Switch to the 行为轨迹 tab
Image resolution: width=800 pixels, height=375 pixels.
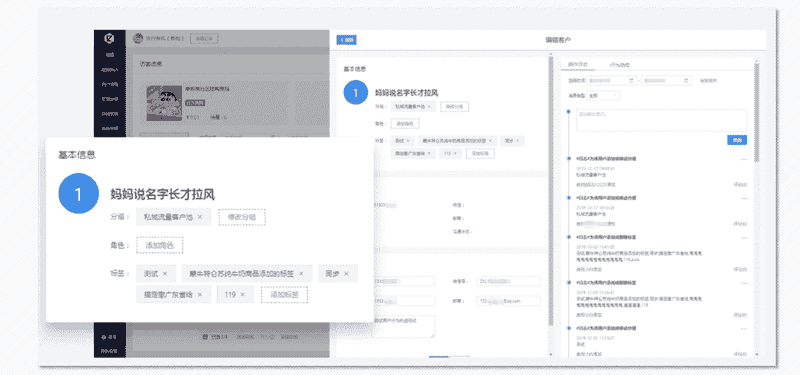click(x=620, y=65)
